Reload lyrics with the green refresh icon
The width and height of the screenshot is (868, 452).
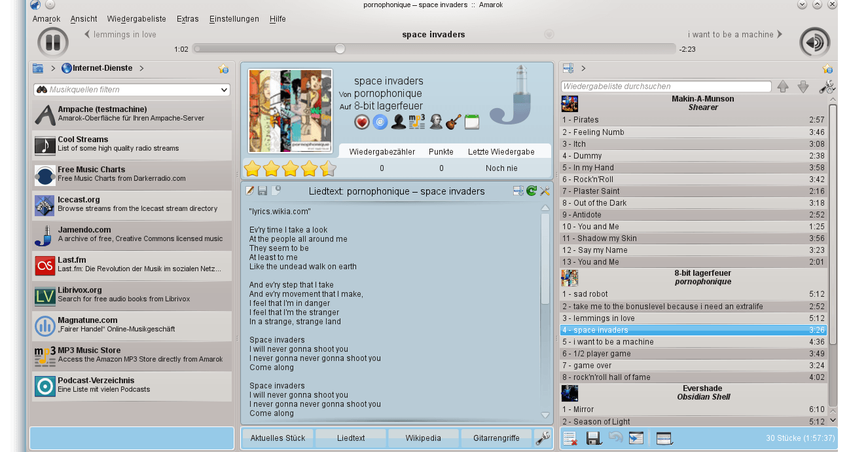tap(532, 191)
